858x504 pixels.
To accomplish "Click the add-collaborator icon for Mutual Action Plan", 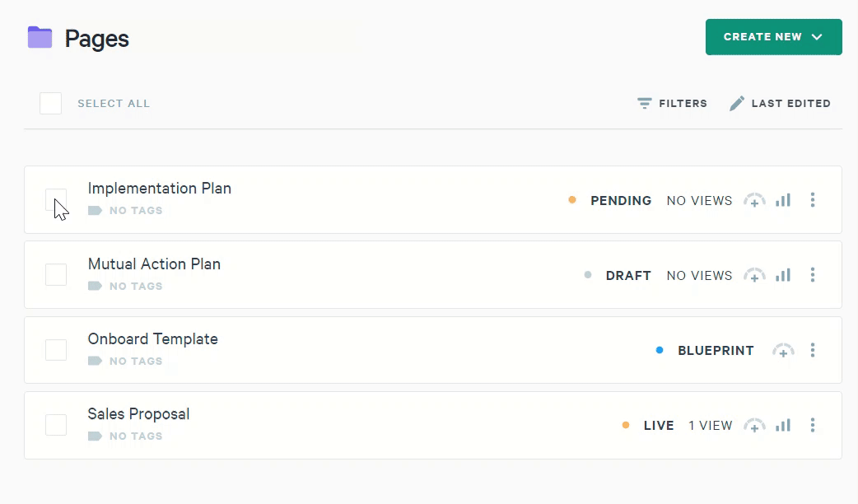I will (x=754, y=275).
